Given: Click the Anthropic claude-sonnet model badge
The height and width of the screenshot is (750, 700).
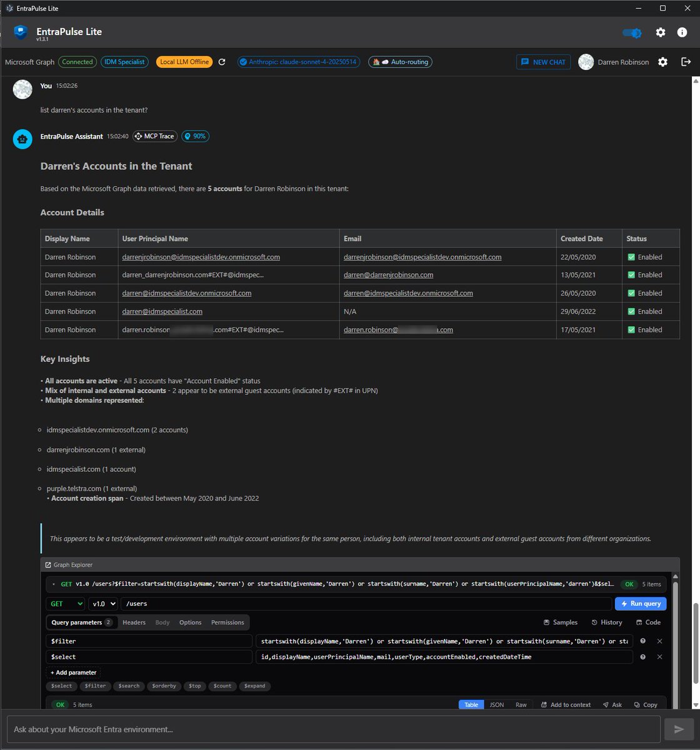Looking at the screenshot, I should tap(298, 62).
